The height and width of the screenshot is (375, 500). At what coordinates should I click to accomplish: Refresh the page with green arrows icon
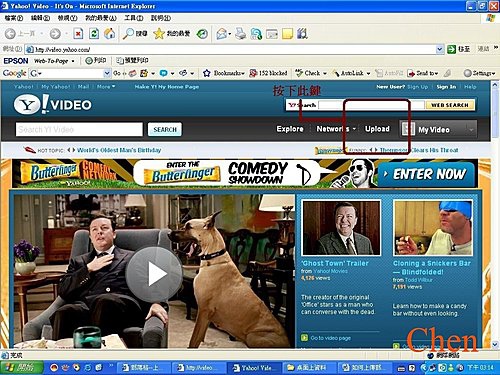[x=94, y=33]
